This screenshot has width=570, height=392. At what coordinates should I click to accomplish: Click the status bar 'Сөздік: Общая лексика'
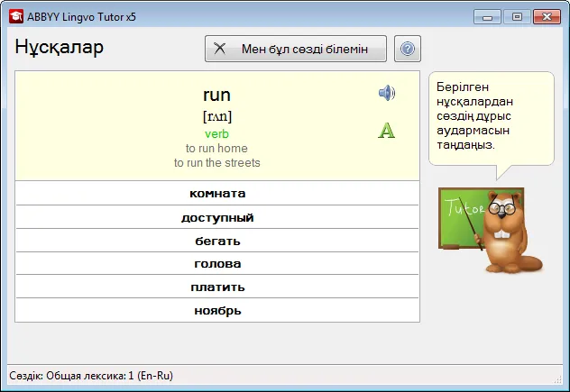pos(91,375)
